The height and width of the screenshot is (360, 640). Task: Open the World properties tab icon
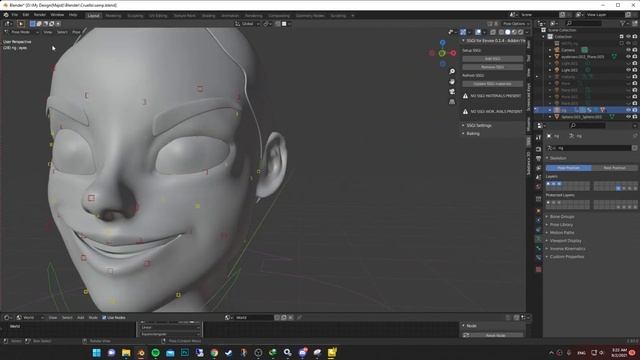tap(538, 186)
